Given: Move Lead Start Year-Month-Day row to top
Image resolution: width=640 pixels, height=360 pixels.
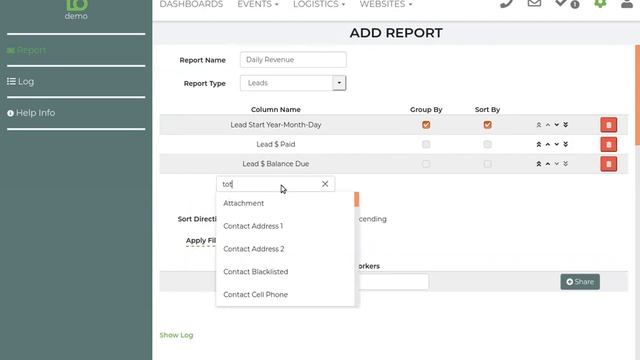Looking at the screenshot, I should (539, 125).
